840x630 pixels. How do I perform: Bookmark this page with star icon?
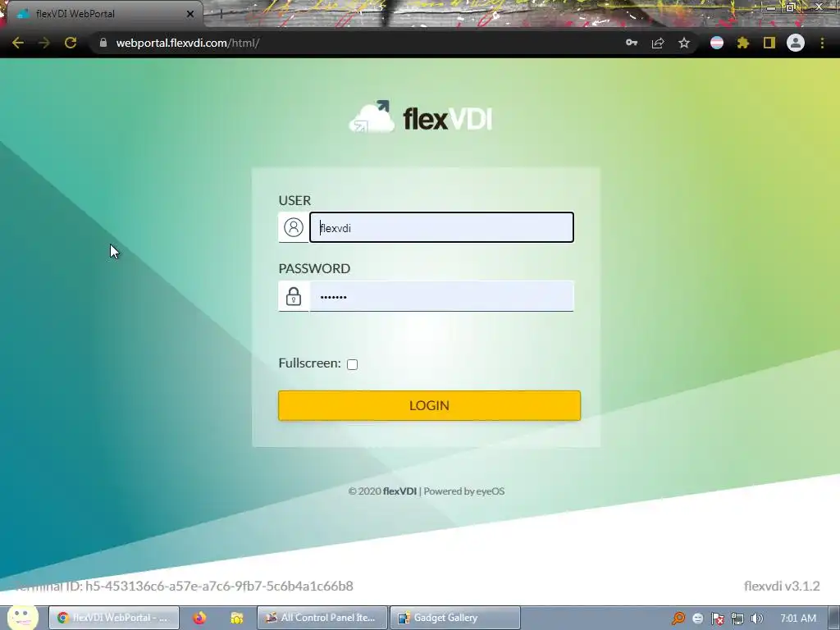point(684,43)
